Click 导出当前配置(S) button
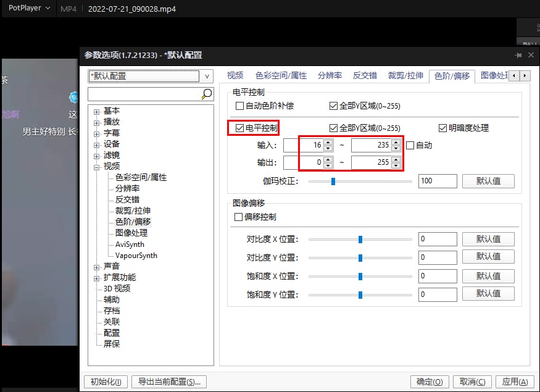540x392 pixels. click(x=170, y=382)
